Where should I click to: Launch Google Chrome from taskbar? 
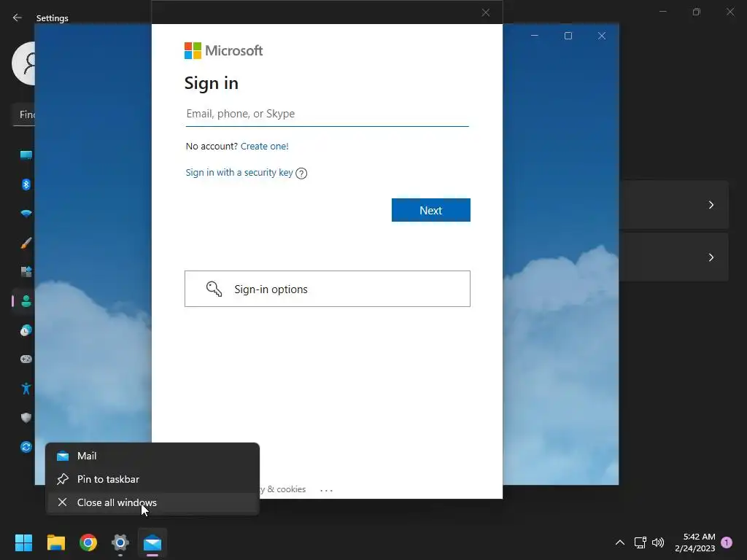tap(88, 542)
